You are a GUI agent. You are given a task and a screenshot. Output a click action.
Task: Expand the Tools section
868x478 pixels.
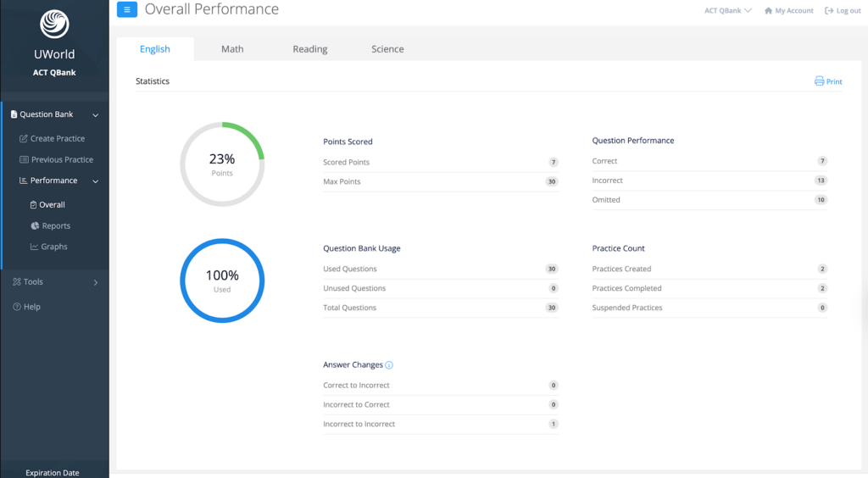point(95,282)
